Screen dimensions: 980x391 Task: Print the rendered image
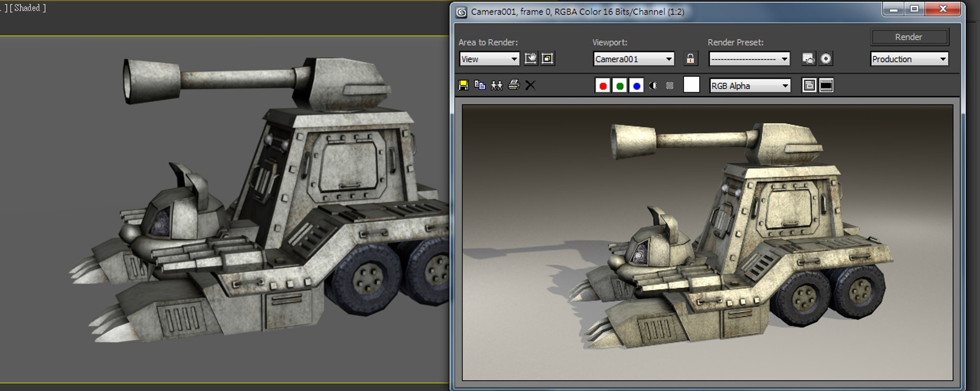click(x=514, y=85)
